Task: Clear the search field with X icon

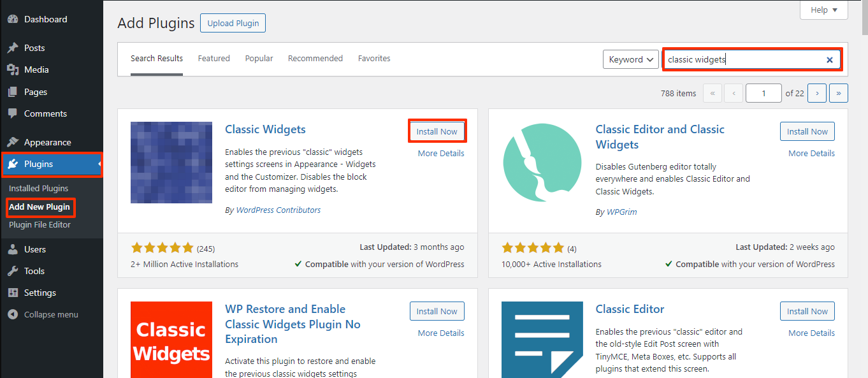Action: coord(830,60)
